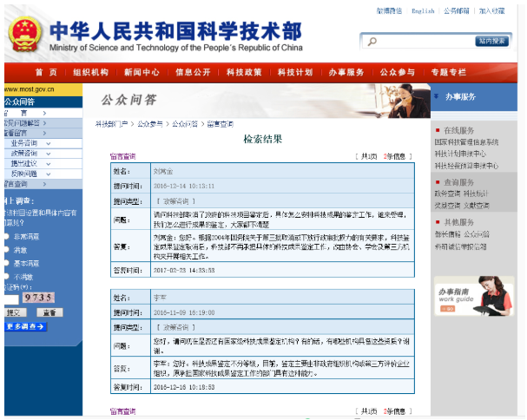Open the 公众参与 navigation item
Screen dimensions: 527x420
[398, 72]
